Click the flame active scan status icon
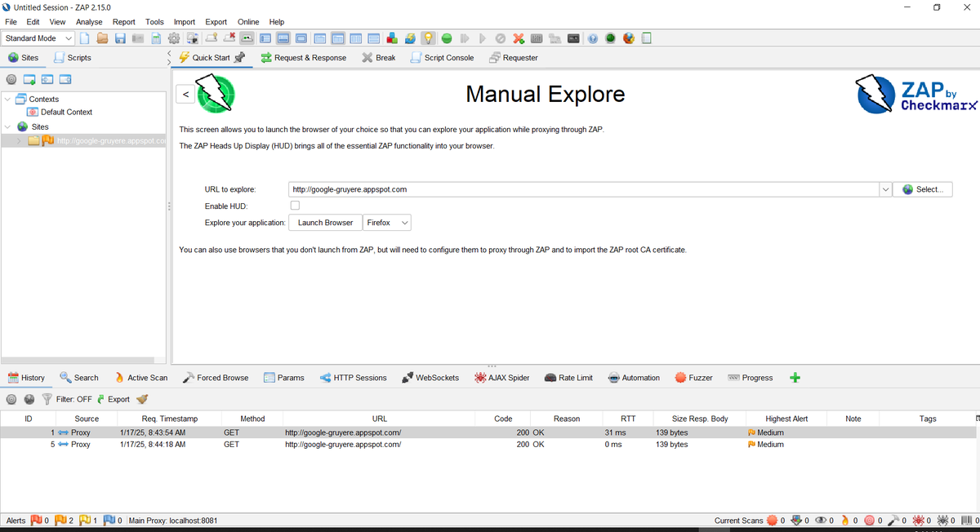 pos(845,521)
